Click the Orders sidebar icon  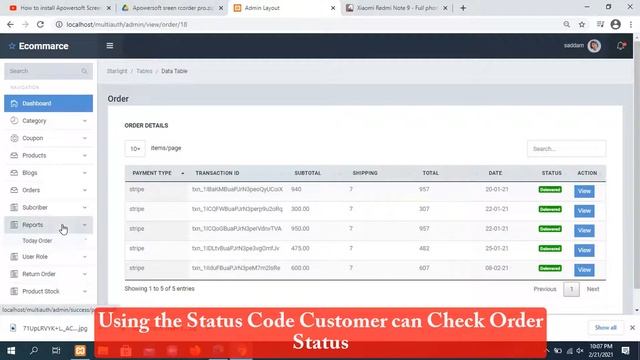coord(14,190)
